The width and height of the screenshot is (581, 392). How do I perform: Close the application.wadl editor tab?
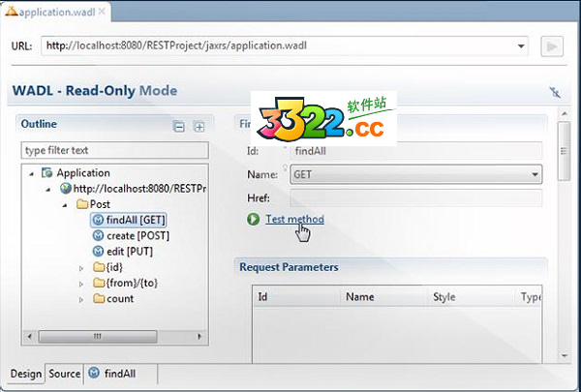click(x=102, y=12)
